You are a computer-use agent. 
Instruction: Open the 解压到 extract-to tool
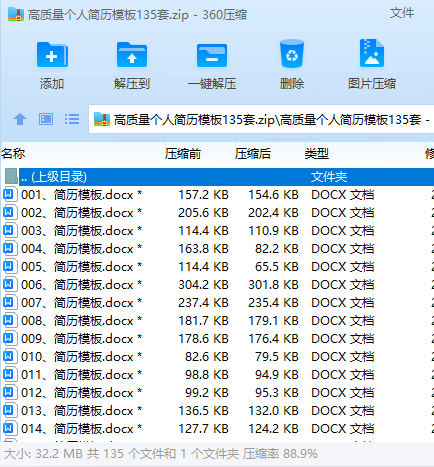(x=132, y=55)
